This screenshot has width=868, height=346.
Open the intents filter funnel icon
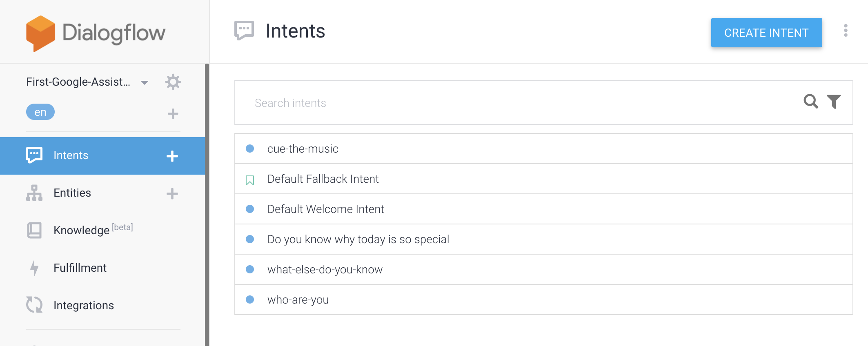(834, 102)
